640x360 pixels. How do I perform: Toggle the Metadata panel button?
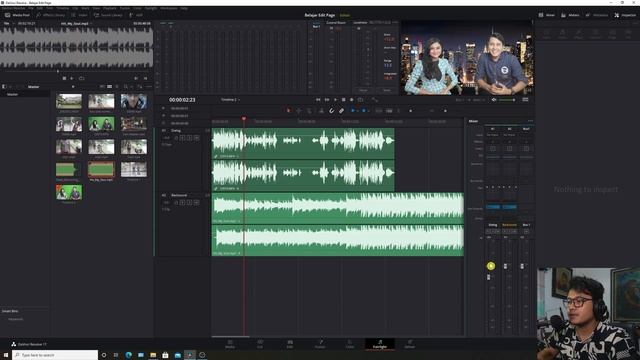click(x=597, y=15)
